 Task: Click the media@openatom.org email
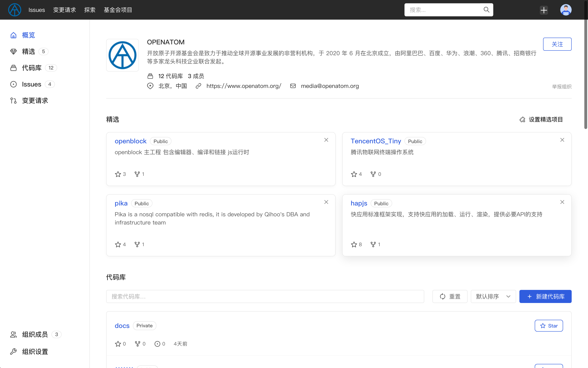click(330, 86)
